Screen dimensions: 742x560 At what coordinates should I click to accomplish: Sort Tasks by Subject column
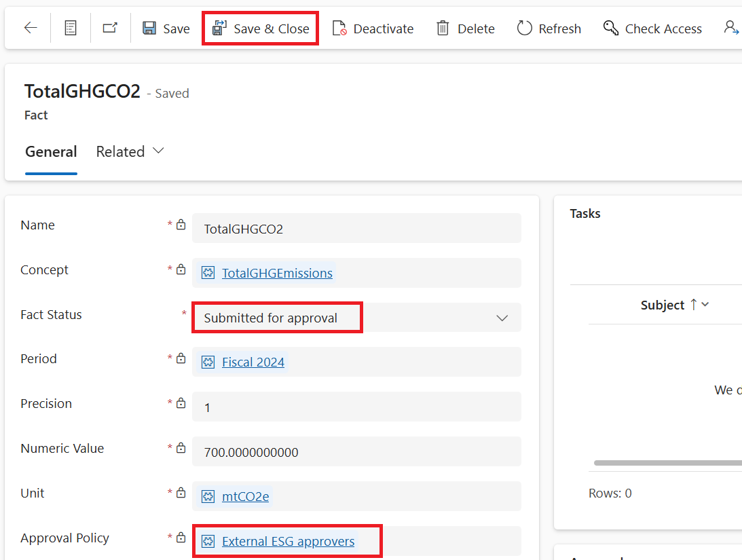674,305
